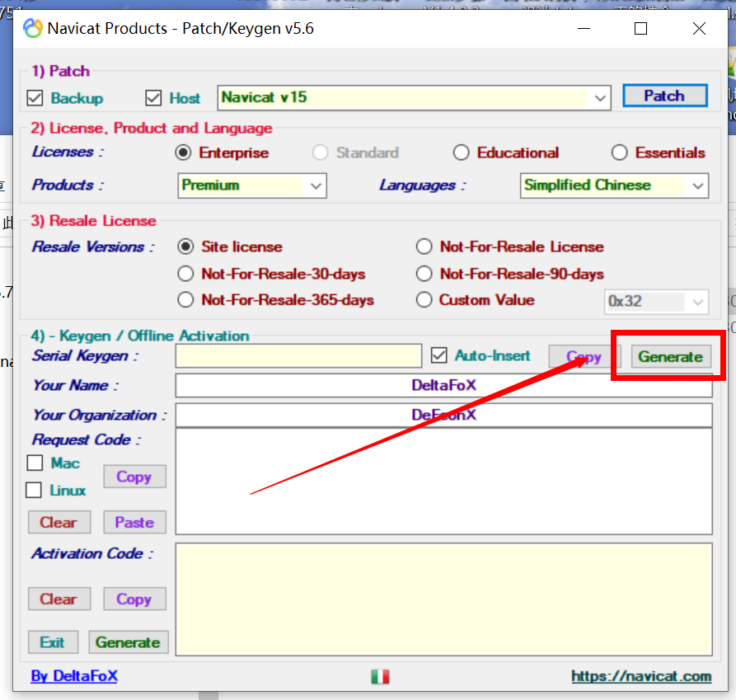Screen dimensions: 736x700
Task: Click the Italian flag icon at the bottom
Action: 380,677
